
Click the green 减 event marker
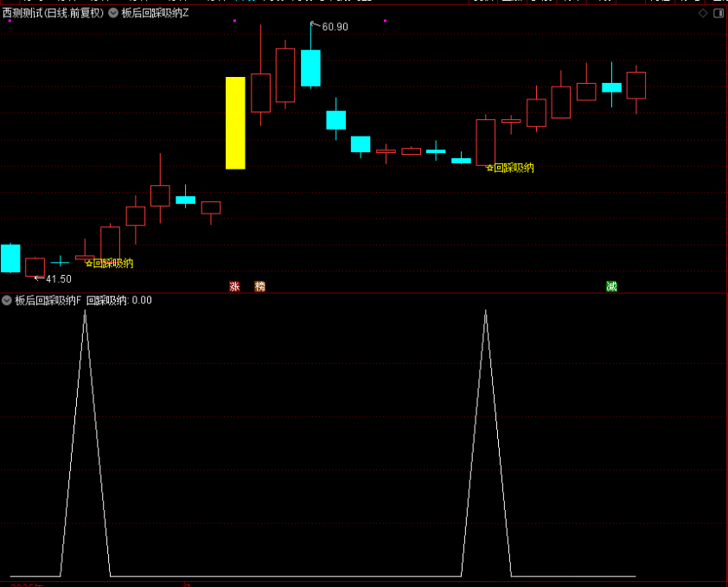611,286
